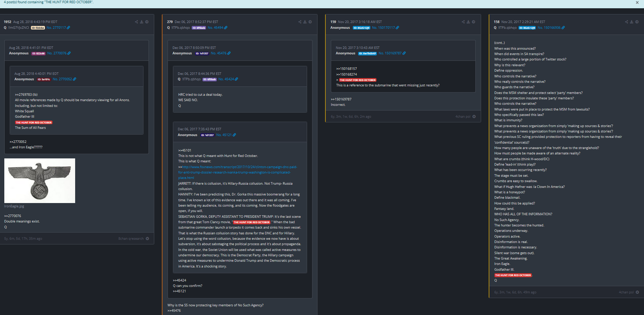Download post 158

pos(631,22)
